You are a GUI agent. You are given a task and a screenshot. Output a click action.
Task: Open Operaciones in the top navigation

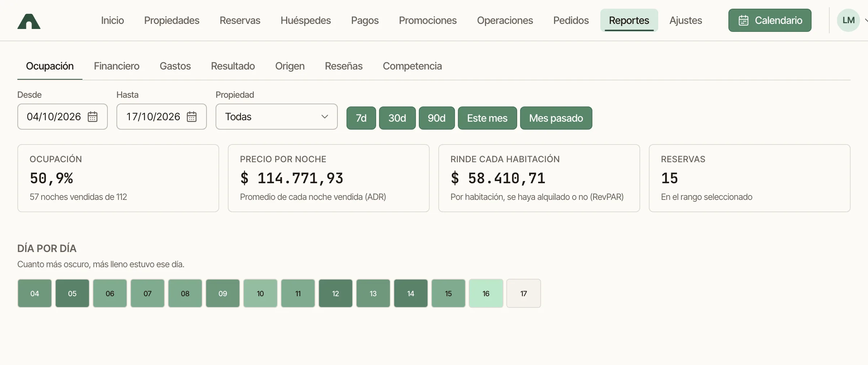point(505,20)
